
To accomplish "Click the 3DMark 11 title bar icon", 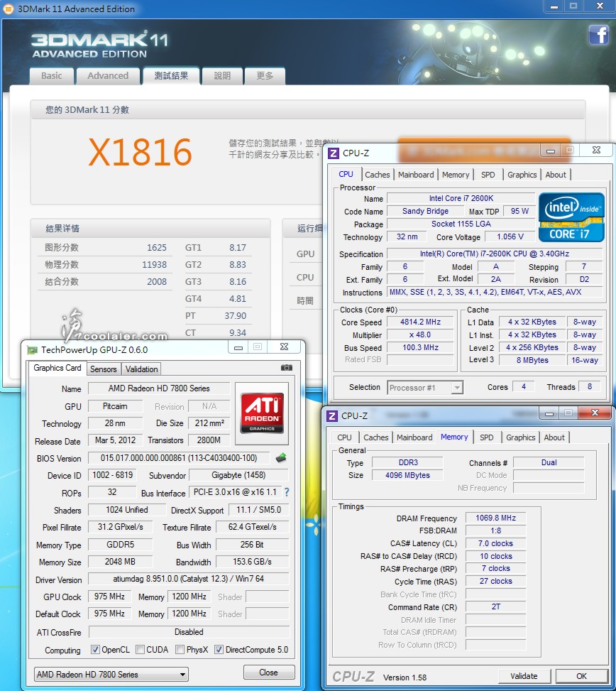I will pos(8,9).
